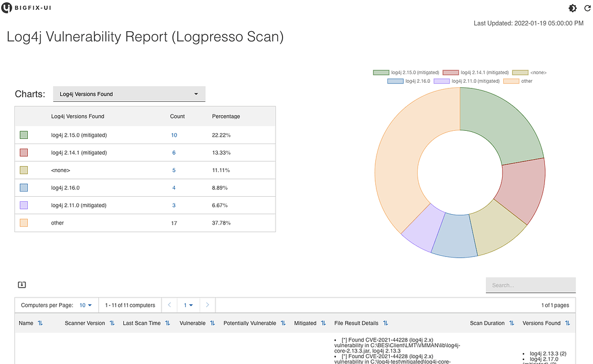
Task: Toggle log4j 2.14.1 (mitigated) chart legend
Action: 476,72
